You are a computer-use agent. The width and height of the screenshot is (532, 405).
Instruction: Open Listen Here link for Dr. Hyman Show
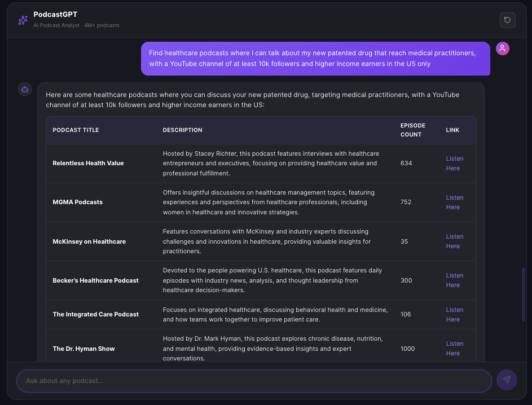coord(454,349)
